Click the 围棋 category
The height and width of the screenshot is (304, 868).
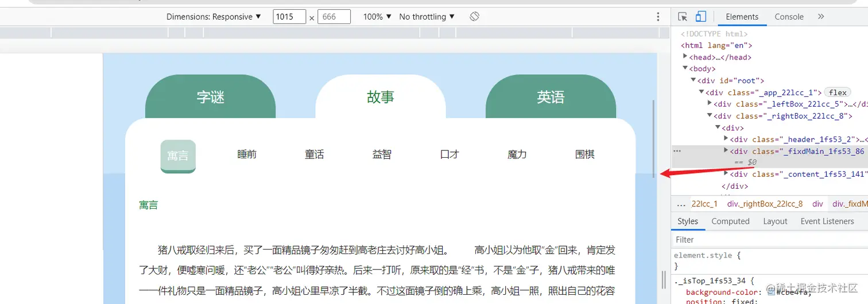(x=585, y=154)
